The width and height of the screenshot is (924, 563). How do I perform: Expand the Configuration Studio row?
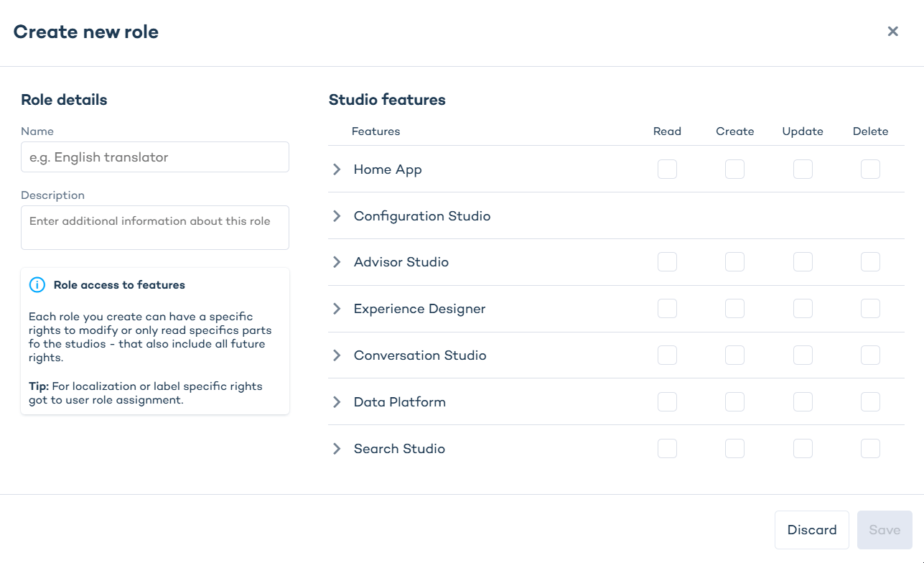[x=337, y=216]
